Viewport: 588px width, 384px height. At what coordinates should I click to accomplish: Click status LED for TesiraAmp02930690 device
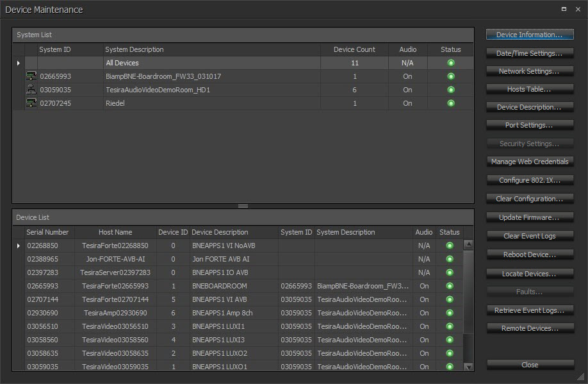pos(450,313)
